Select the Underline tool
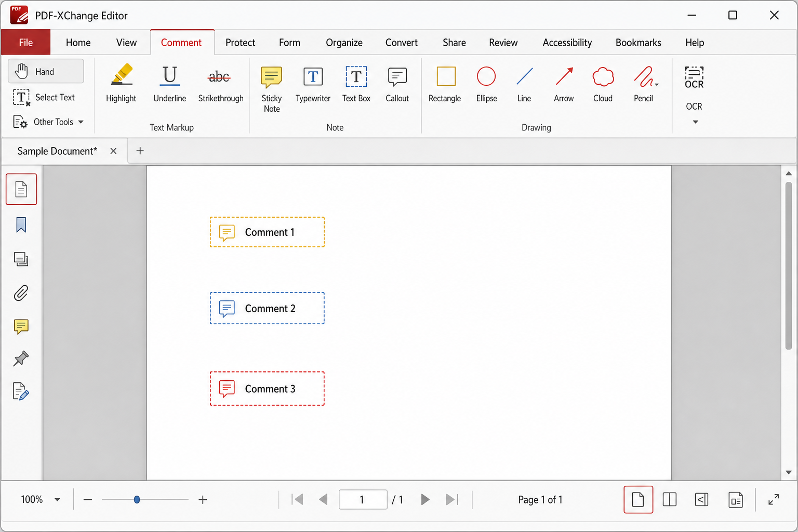 169,83
